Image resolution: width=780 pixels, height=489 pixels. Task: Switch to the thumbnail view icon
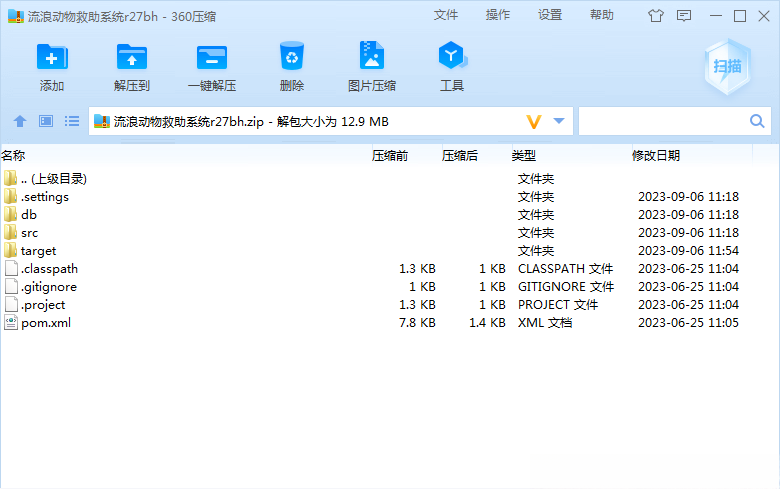coord(46,121)
